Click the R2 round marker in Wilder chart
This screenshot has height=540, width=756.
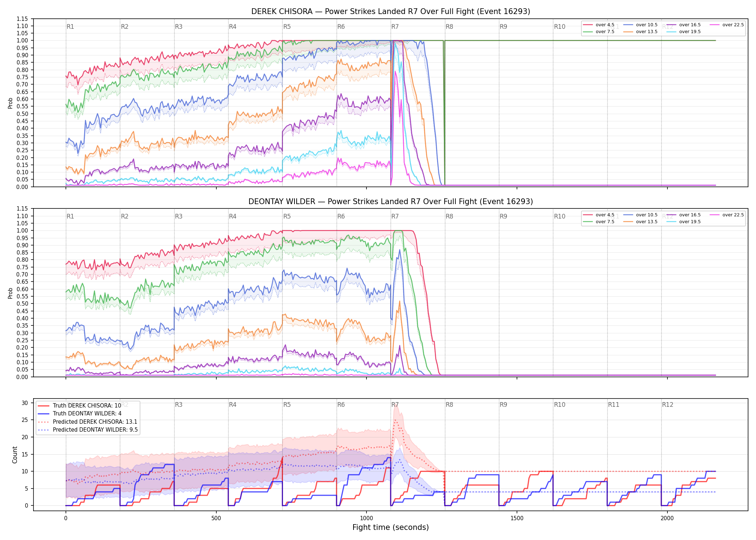point(125,216)
